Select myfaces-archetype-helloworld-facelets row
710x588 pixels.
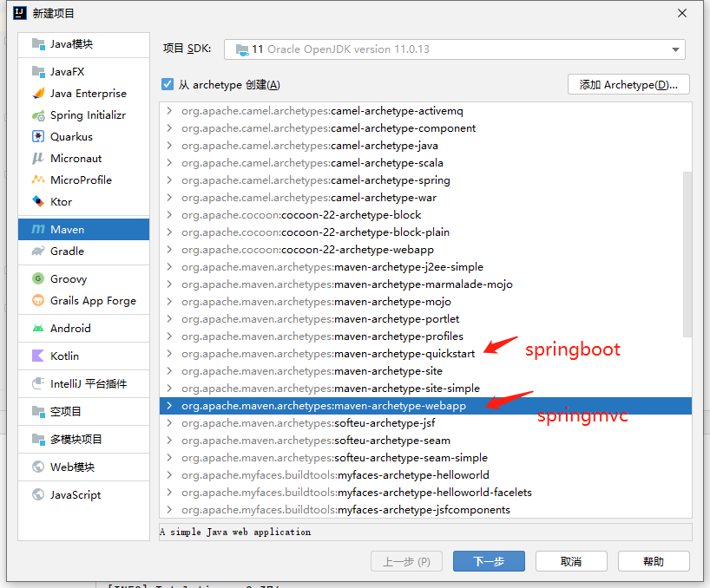point(425,492)
